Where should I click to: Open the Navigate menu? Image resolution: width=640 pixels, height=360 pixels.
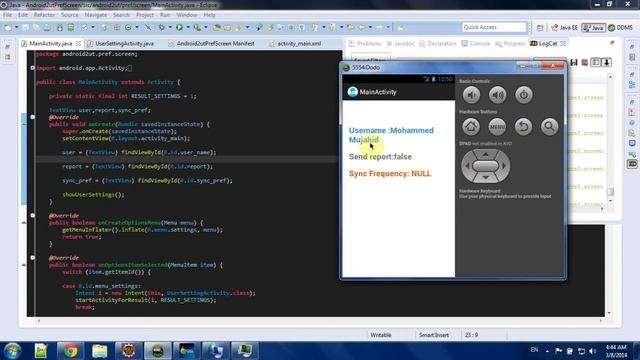point(96,15)
